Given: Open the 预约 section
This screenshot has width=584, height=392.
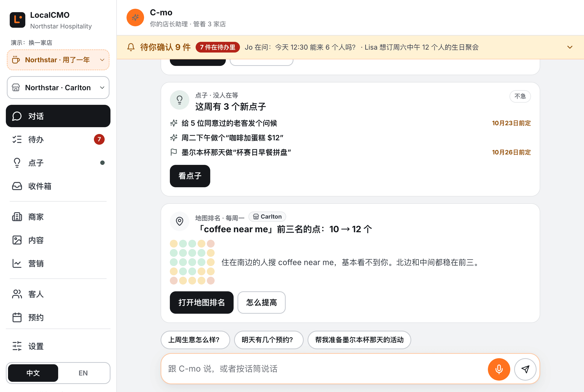Looking at the screenshot, I should [x=58, y=317].
